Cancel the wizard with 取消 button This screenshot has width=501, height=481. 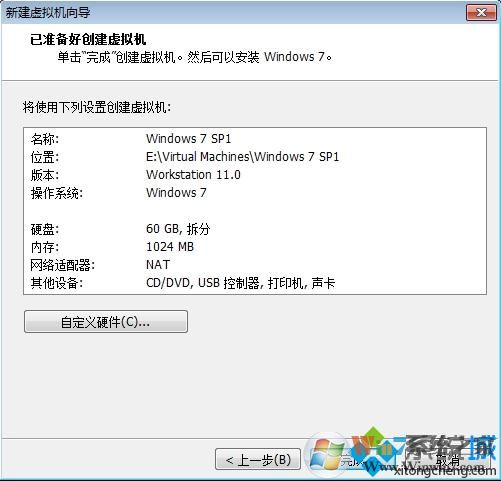[x=447, y=460]
